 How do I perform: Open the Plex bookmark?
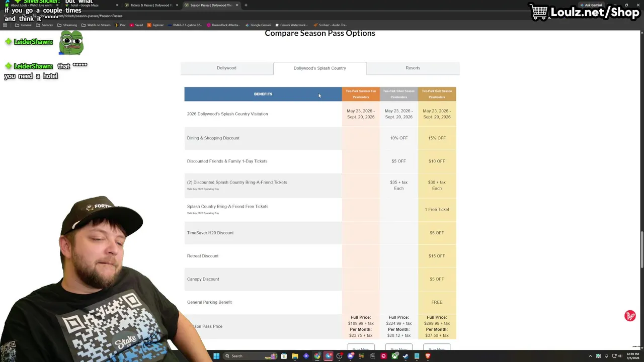point(120,25)
